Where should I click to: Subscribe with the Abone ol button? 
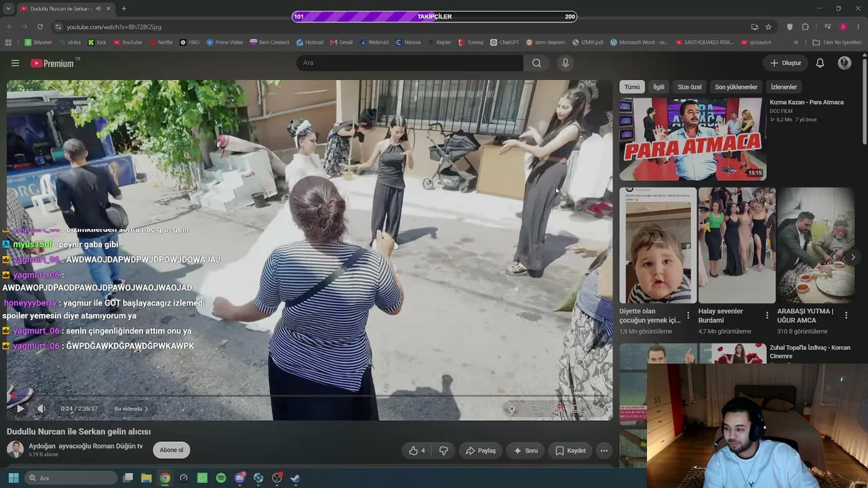172,450
